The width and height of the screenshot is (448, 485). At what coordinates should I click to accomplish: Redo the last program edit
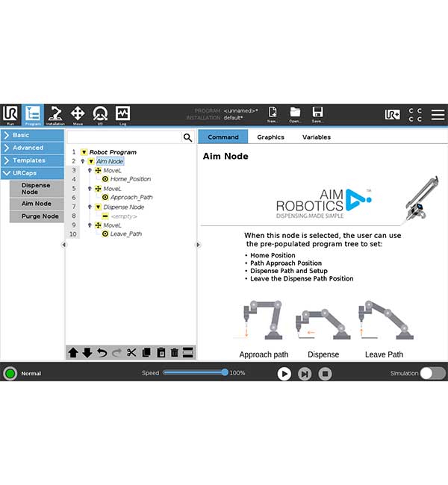coord(116,353)
